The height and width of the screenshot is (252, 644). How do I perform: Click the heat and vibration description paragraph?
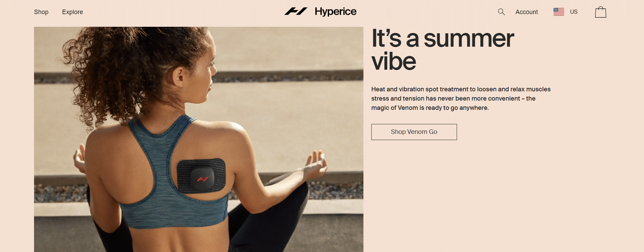click(x=461, y=99)
